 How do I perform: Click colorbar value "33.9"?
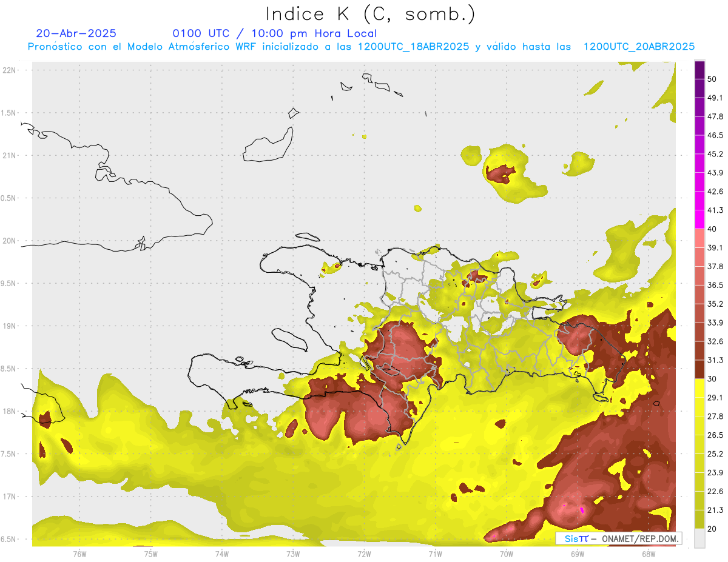715,323
